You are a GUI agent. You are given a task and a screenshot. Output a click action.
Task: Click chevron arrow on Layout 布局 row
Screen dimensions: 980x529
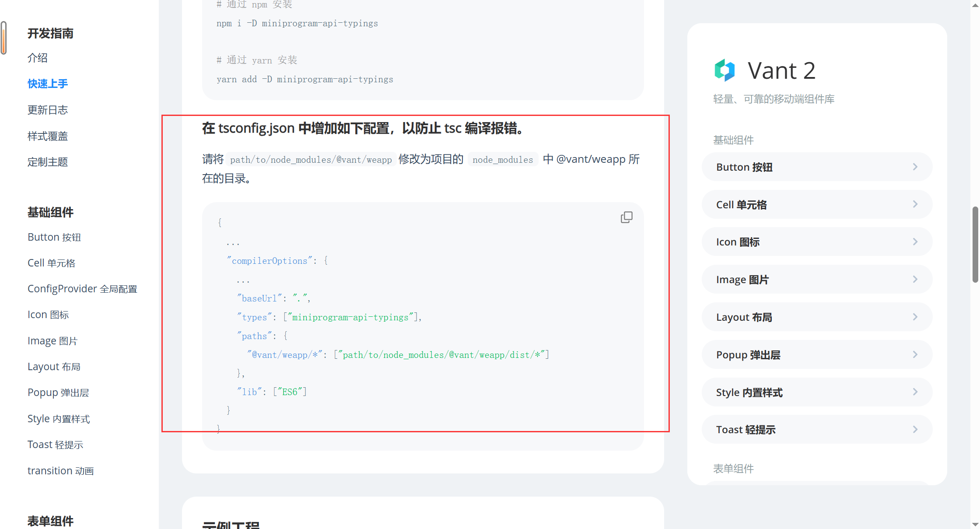[x=915, y=317]
